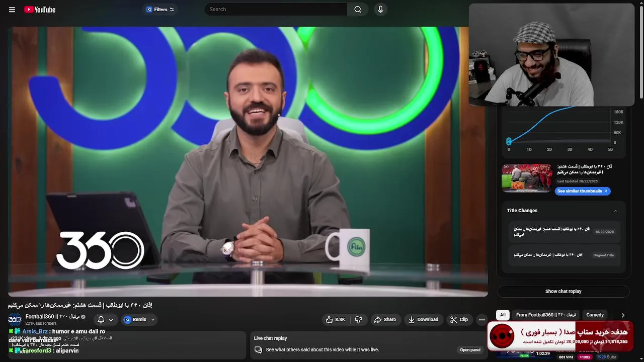Click the Live chat replay heading
The image size is (644, 362).
pyautogui.click(x=270, y=338)
